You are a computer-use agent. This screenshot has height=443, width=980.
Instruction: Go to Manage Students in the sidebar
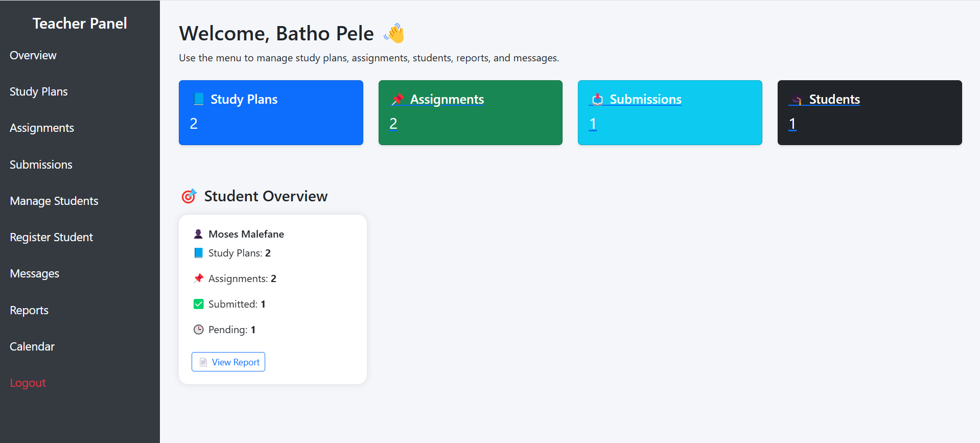coord(54,201)
